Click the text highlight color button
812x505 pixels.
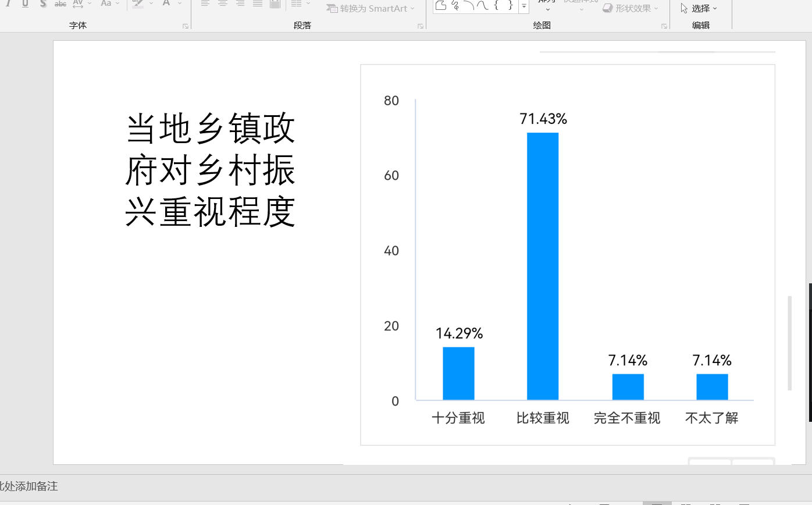point(138,3)
